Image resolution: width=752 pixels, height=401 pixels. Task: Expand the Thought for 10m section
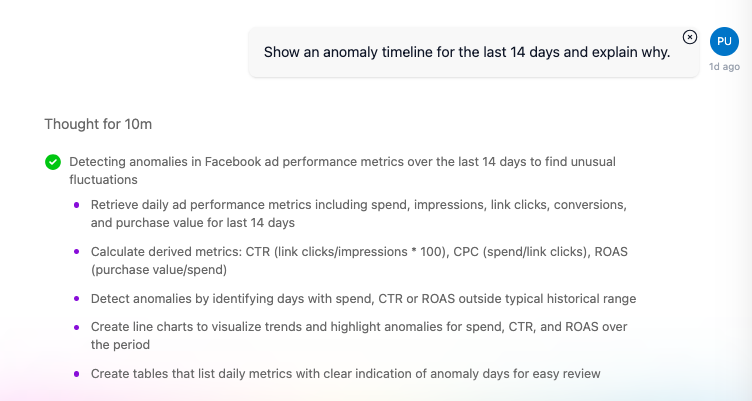(97, 124)
